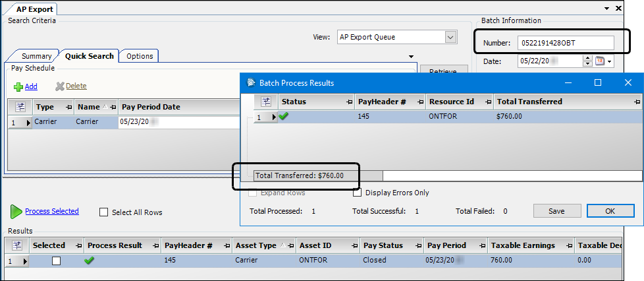The width and height of the screenshot is (644, 281).
Task: Expand row 1 arrow in Batch Process Results
Action: [274, 117]
